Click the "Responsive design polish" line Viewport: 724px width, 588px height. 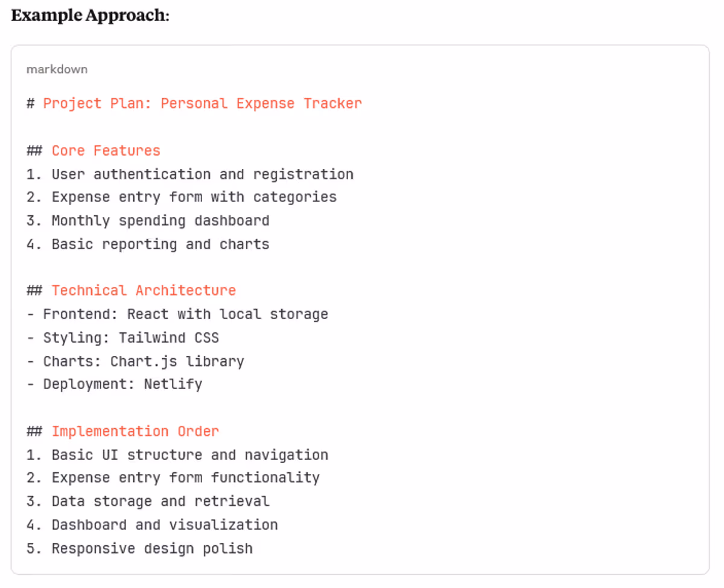point(151,549)
